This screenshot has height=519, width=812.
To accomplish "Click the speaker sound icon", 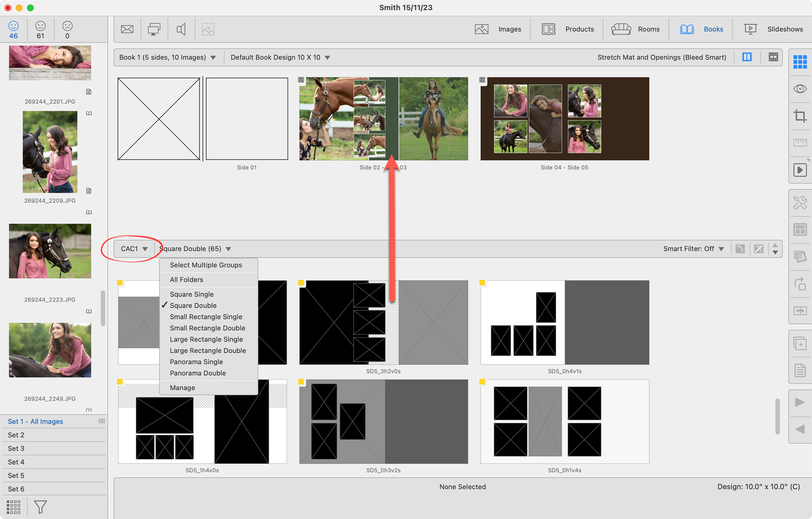I will pos(181,29).
